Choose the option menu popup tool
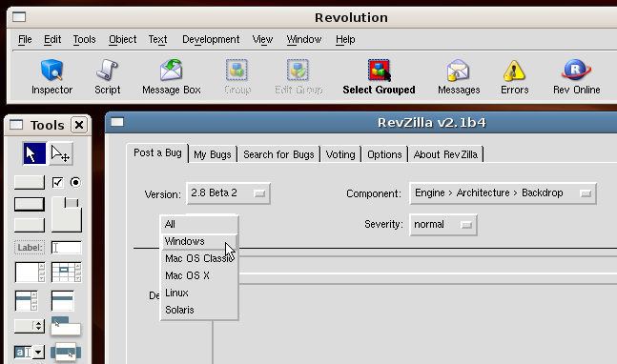 [66, 353]
